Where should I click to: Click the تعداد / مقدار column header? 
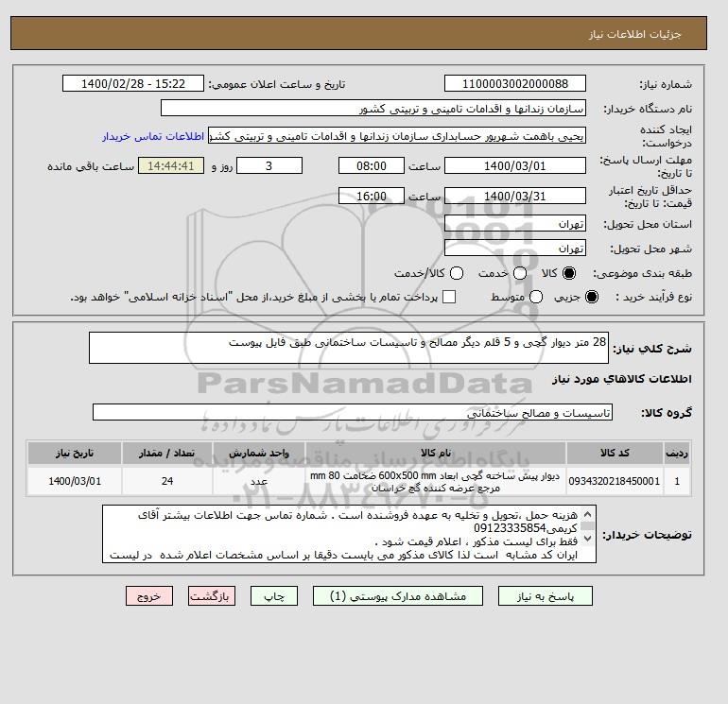(167, 453)
